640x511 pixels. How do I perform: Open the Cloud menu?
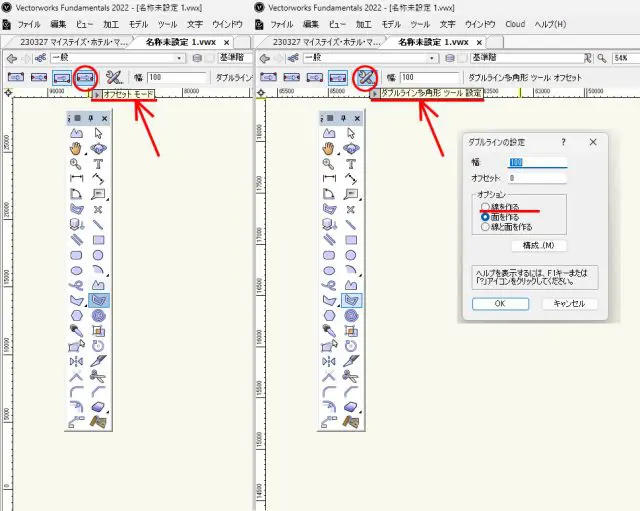(514, 23)
